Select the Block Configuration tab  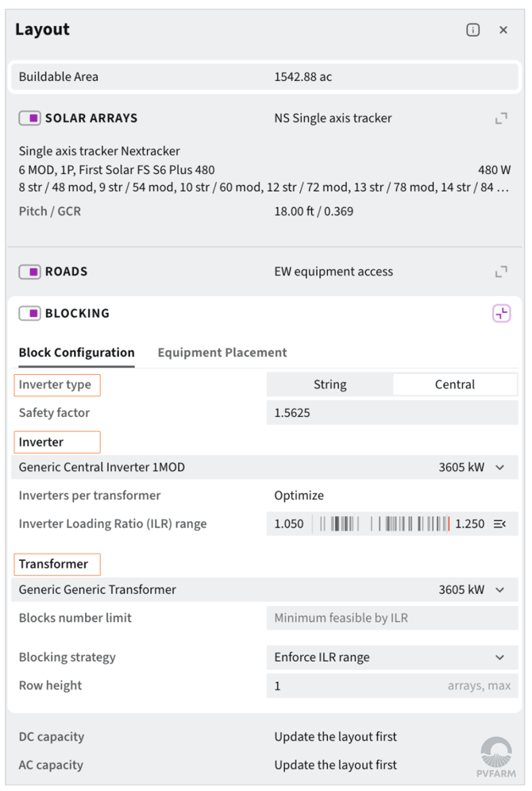click(77, 353)
